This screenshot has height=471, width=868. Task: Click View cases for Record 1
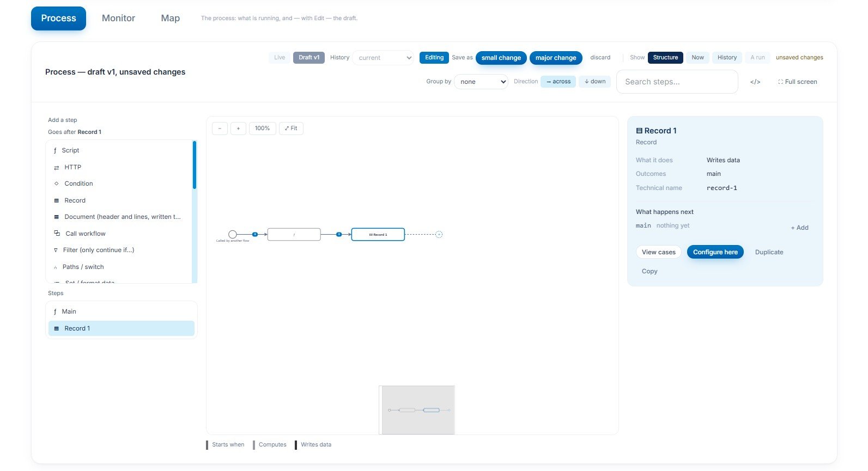click(658, 252)
